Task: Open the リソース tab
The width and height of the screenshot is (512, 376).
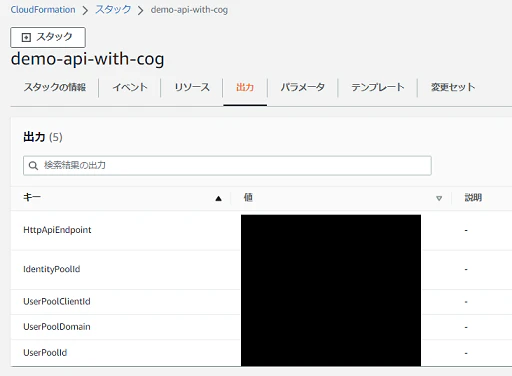Action: [192, 87]
